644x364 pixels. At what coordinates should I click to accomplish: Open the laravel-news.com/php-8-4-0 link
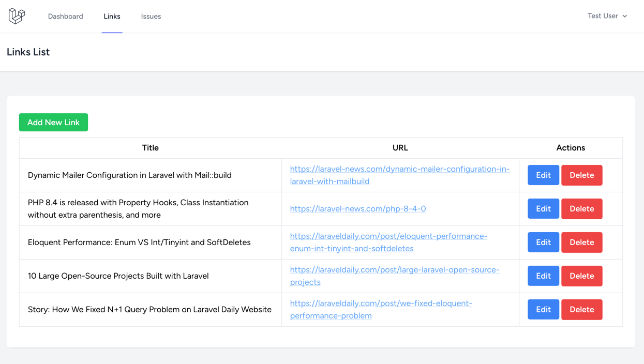358,209
